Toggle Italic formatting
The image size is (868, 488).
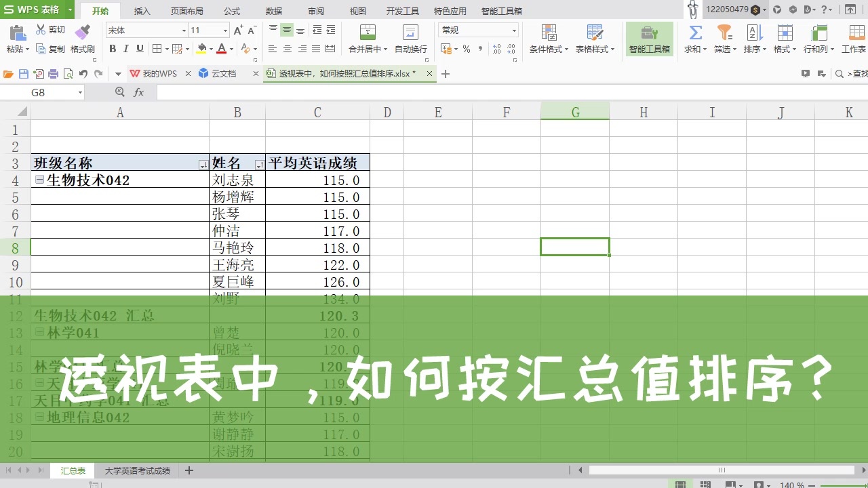coord(126,49)
